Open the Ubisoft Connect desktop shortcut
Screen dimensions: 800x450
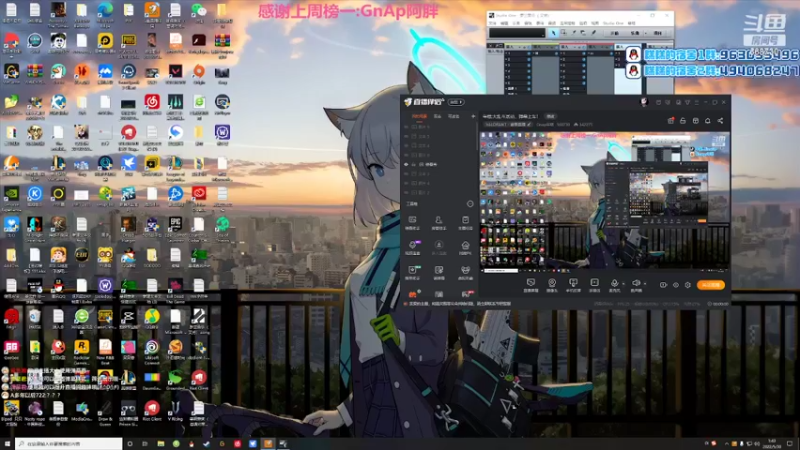[152, 350]
